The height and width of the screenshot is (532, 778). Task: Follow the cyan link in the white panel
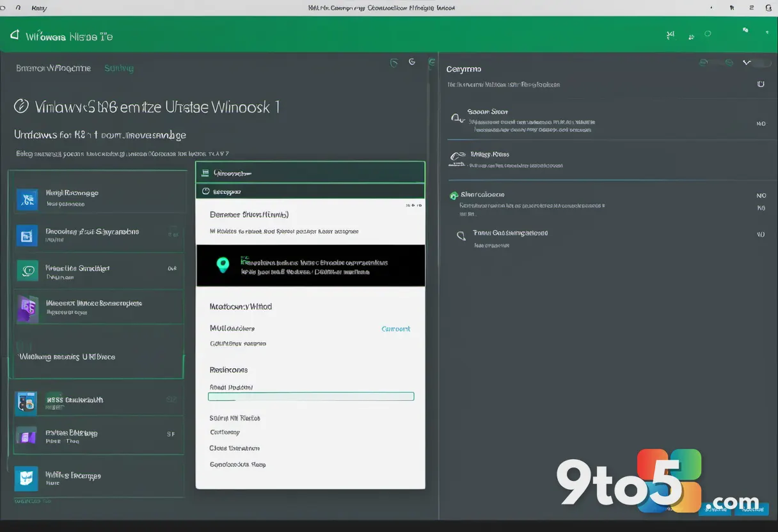pos(396,329)
